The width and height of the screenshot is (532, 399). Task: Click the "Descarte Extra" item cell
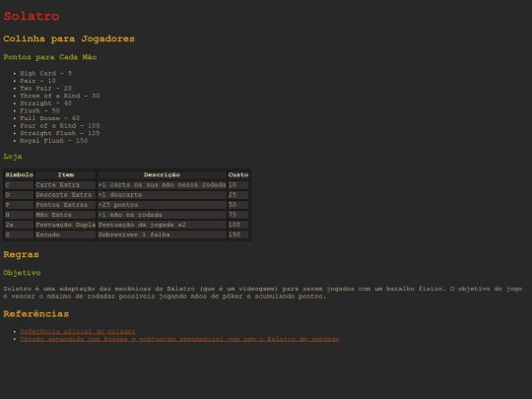[x=65, y=195]
